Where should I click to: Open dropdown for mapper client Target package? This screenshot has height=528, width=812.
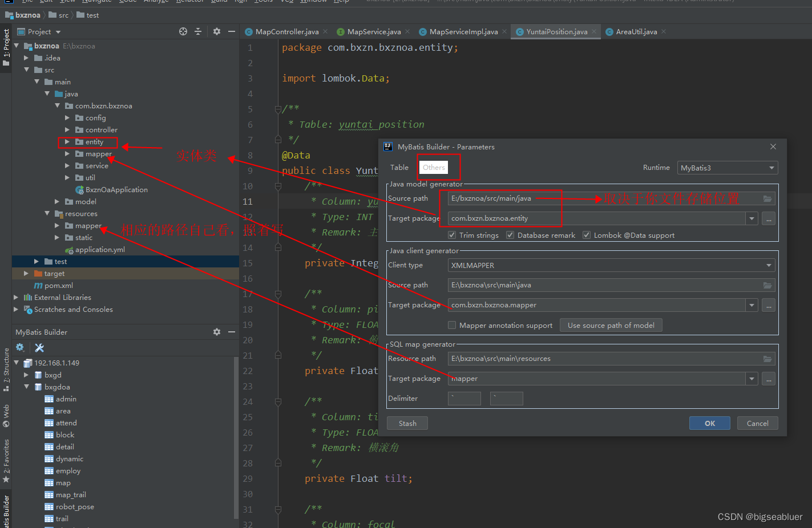[x=752, y=305]
